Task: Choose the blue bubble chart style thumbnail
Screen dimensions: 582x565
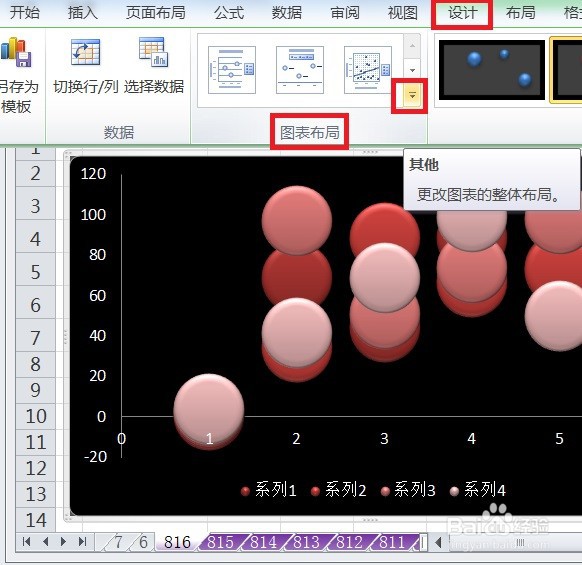Action: click(x=491, y=70)
